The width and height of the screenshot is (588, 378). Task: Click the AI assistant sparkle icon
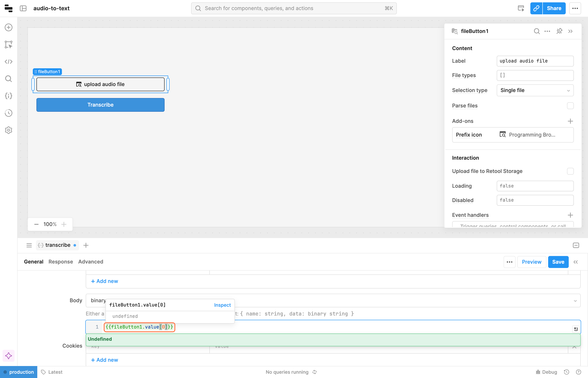[x=9, y=356]
